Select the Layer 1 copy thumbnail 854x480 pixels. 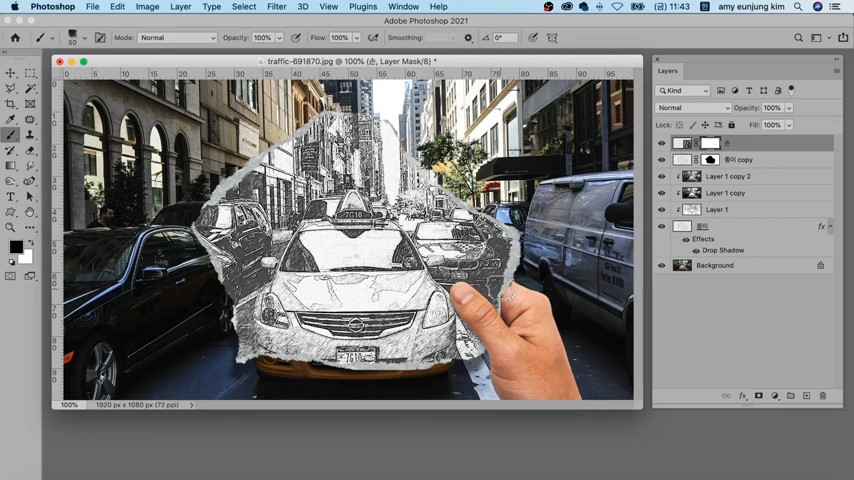pos(691,193)
